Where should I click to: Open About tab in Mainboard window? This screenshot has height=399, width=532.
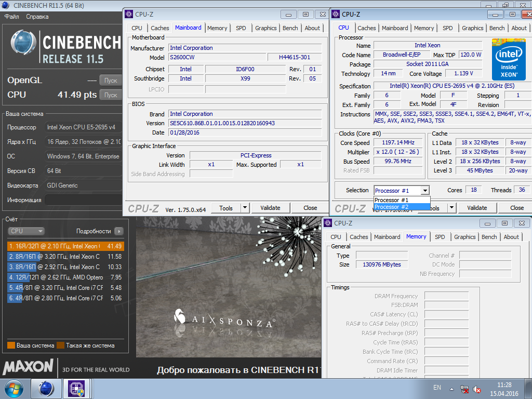click(x=312, y=28)
